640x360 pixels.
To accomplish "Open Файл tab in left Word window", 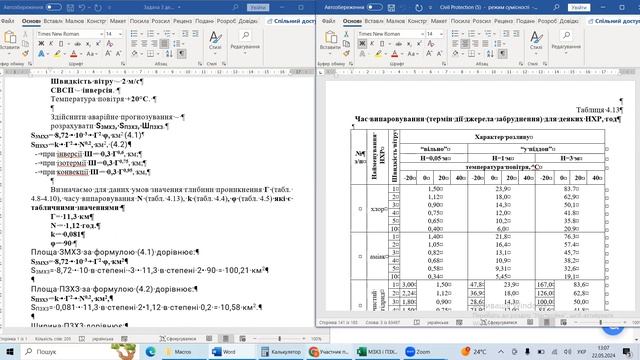I will click(7, 21).
